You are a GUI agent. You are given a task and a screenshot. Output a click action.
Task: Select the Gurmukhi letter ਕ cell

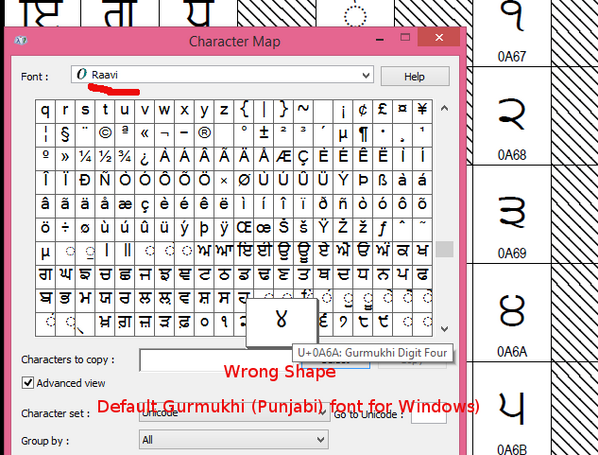pyautogui.click(x=402, y=253)
